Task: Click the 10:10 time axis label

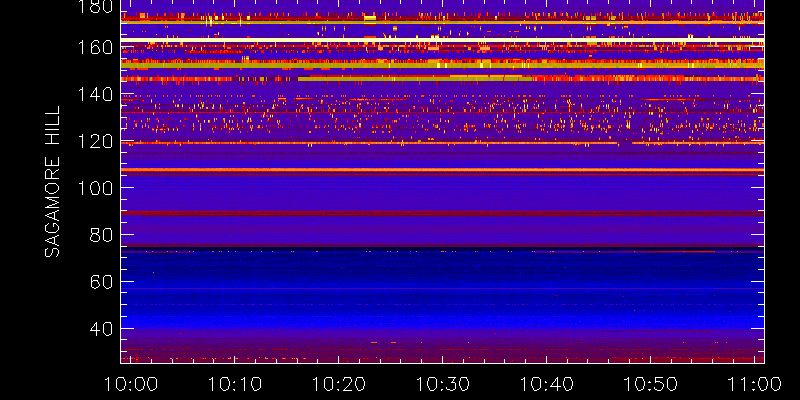Action: 234,384
